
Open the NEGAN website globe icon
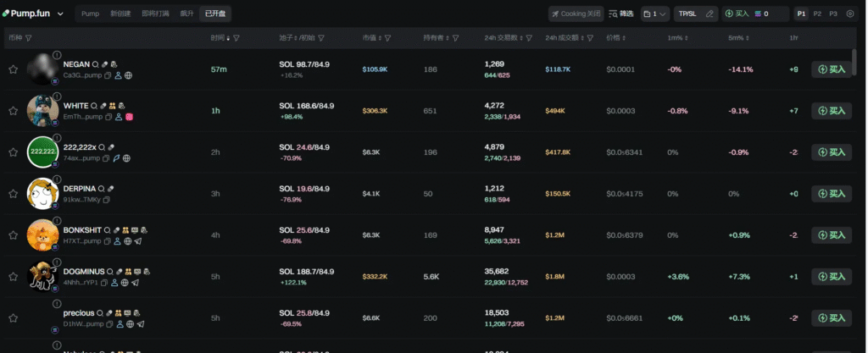pos(128,75)
